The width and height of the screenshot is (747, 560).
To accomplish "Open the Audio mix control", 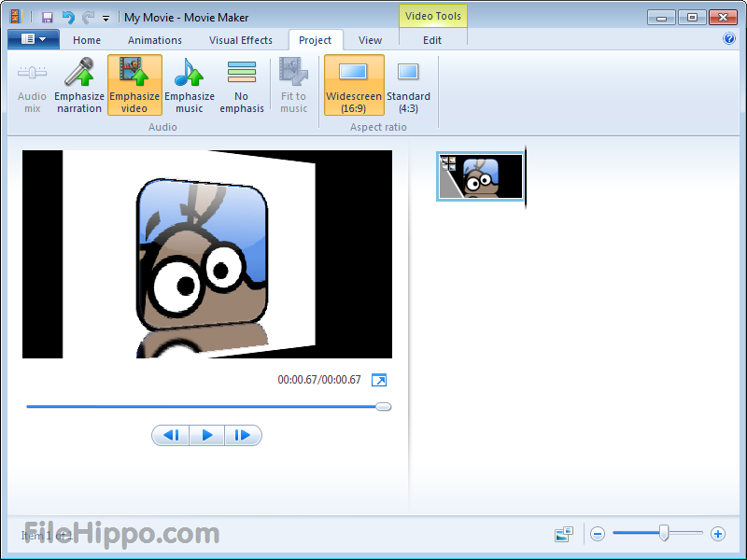I will click(32, 85).
